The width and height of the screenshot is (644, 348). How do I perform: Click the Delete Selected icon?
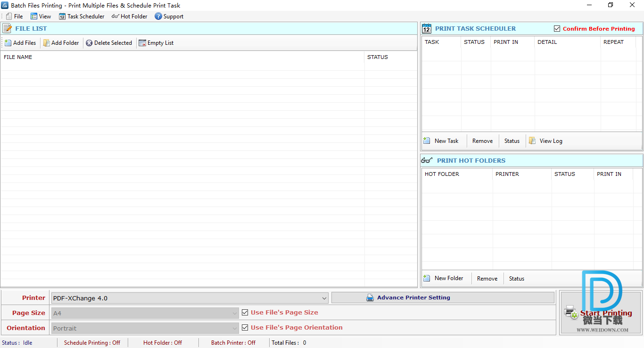point(89,43)
